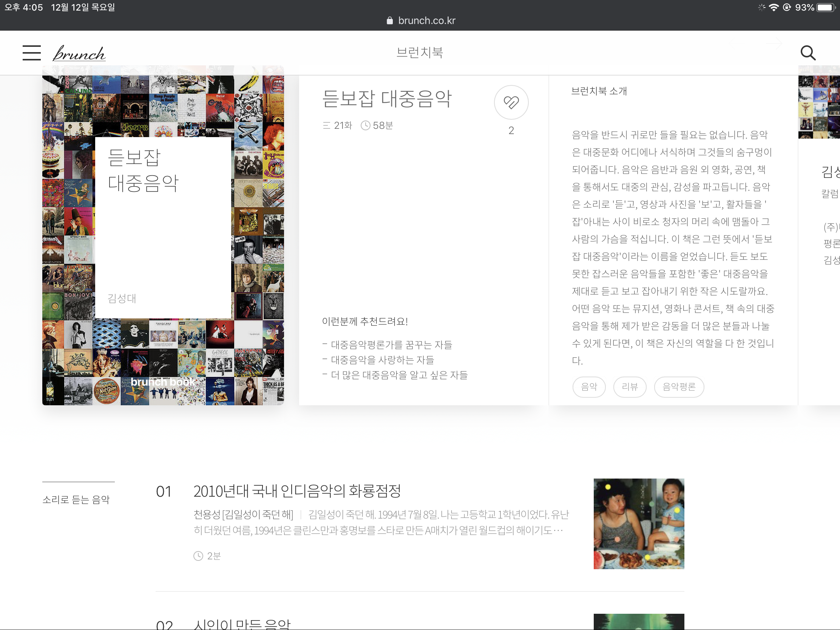The image size is (840, 630).
Task: Select the 음악평론 tag
Action: click(679, 387)
